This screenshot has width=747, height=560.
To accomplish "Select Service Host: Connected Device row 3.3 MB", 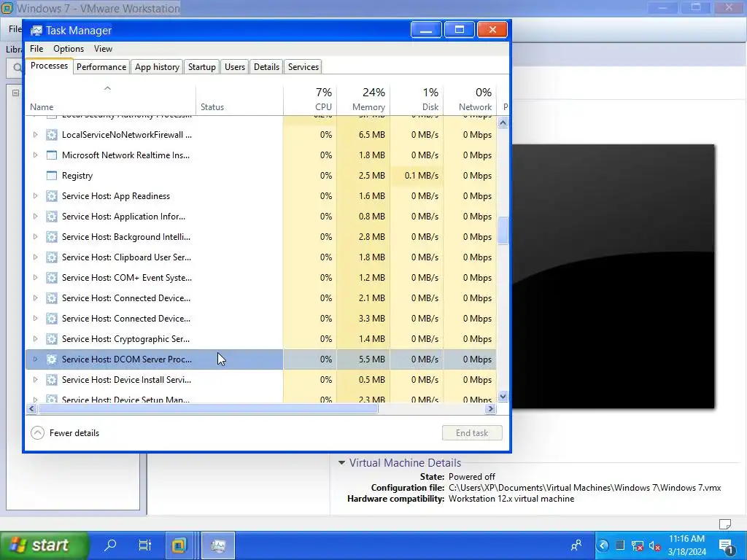I will pyautogui.click(x=261, y=319).
